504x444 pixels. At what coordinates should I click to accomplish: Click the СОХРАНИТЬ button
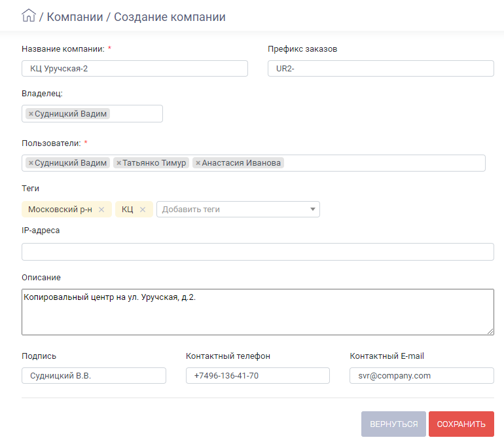461,424
